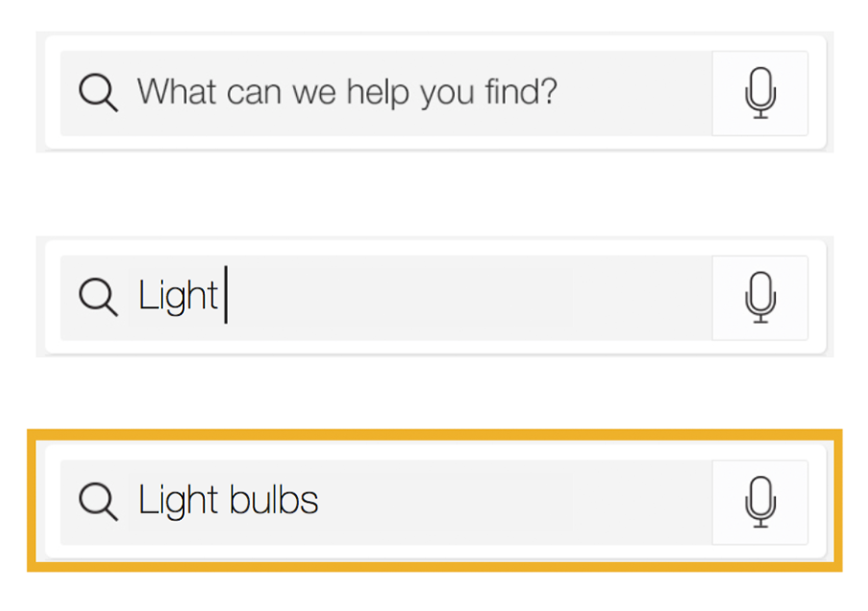The image size is (868, 611).
Task: Start voice search in the 'Light' search bar
Action: click(760, 297)
